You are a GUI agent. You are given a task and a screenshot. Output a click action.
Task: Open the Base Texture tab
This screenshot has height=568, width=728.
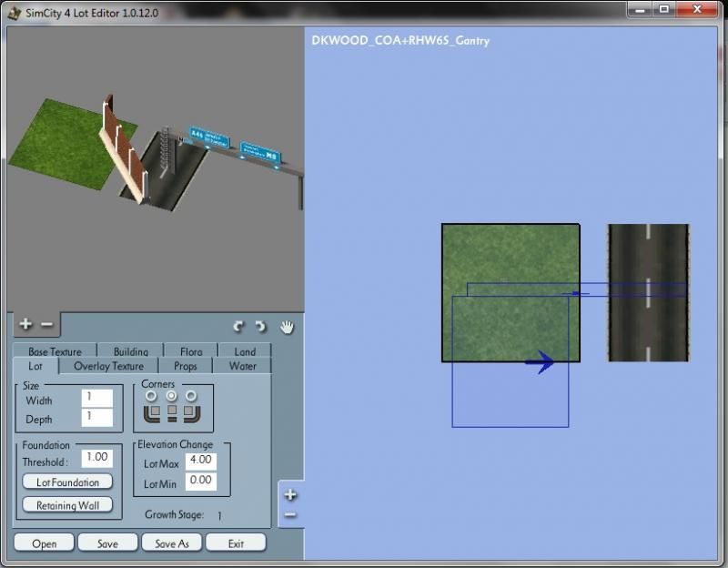[x=55, y=350]
